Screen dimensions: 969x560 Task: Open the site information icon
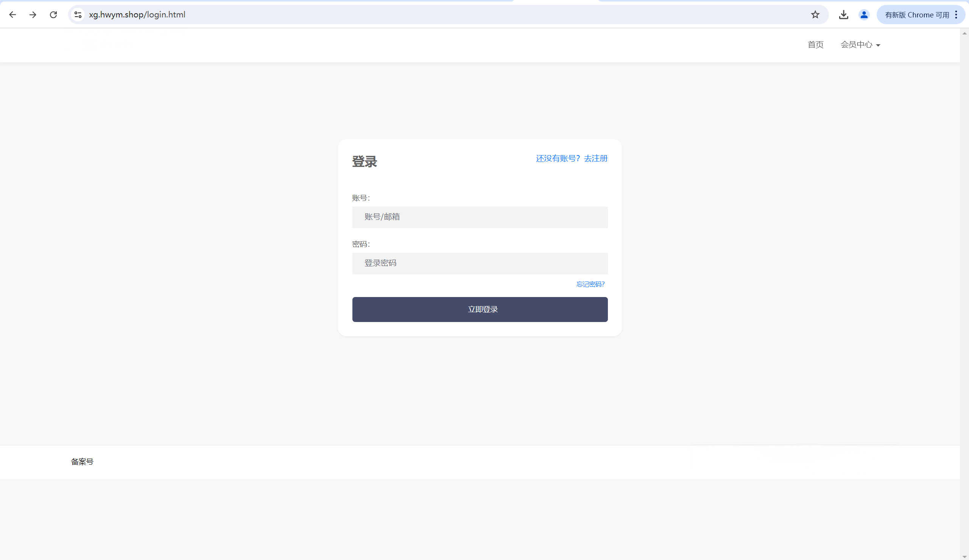[78, 15]
